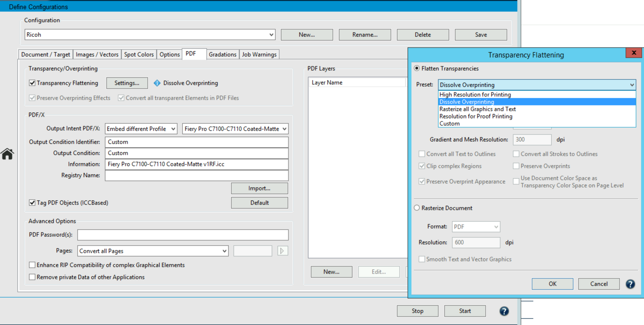Click the help icon next to Start
Viewport: 644px width, 325px height.
(504, 311)
